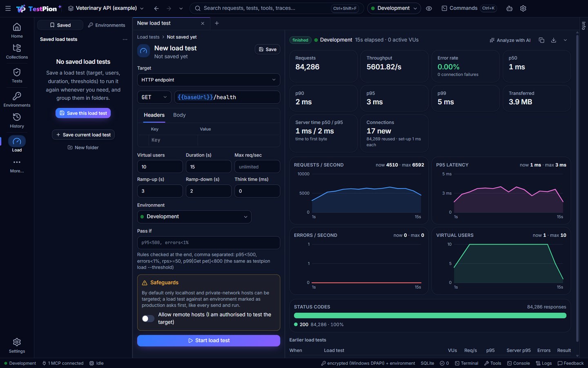This screenshot has width=588, height=368.
Task: Click the top bar settings gear
Action: 523,8
